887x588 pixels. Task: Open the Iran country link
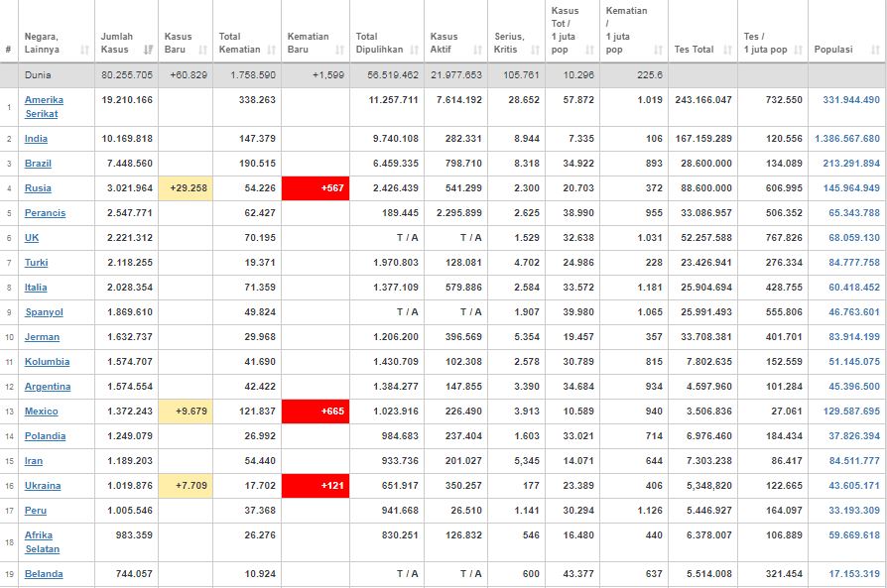34,461
